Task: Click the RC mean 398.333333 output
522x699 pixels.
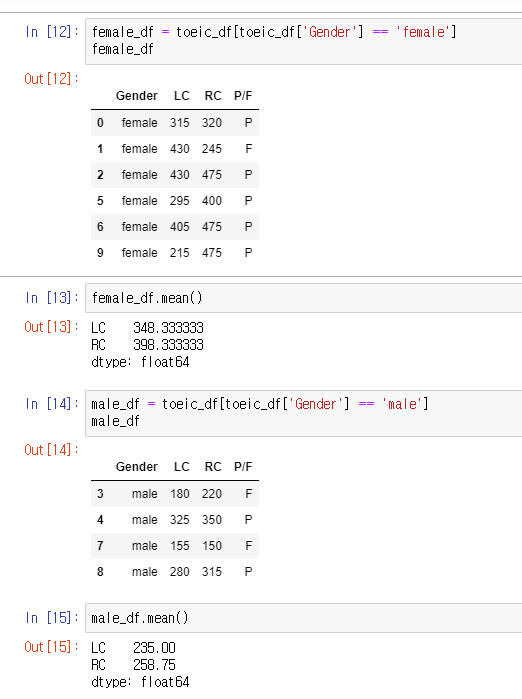Action: point(168,345)
